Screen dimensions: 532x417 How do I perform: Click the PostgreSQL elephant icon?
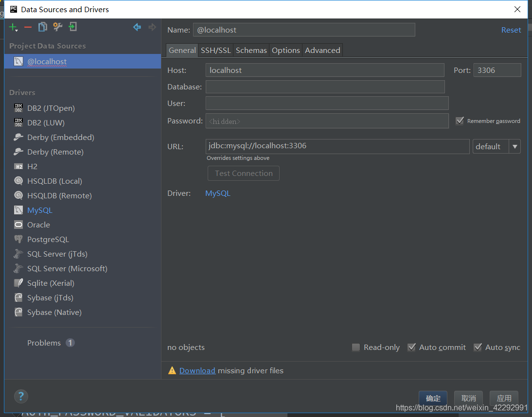[18, 239]
